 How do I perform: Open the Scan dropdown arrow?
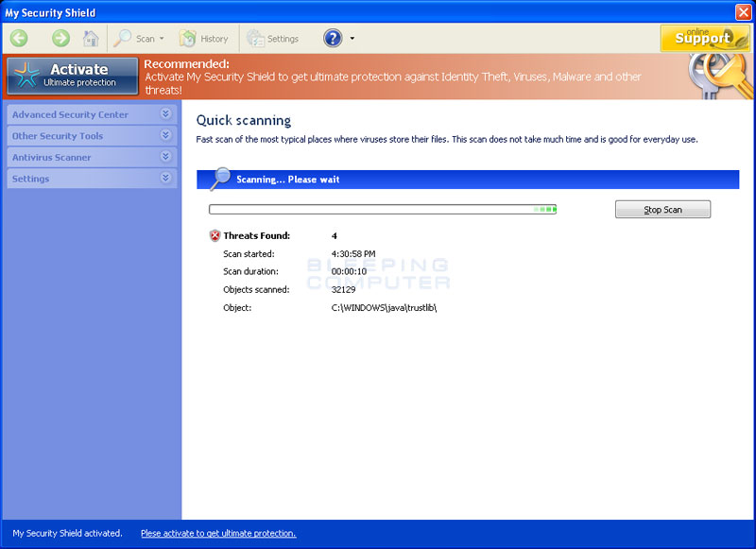tap(160, 38)
